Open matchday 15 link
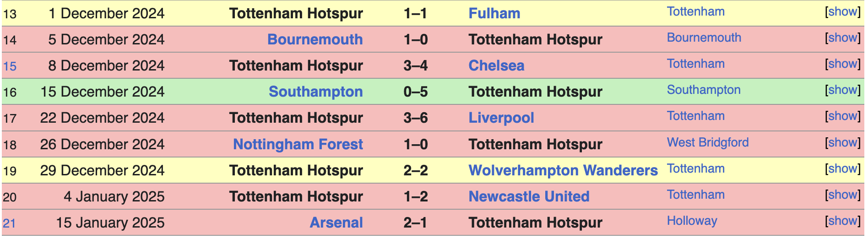This screenshot has height=239, width=868. pos(10,66)
